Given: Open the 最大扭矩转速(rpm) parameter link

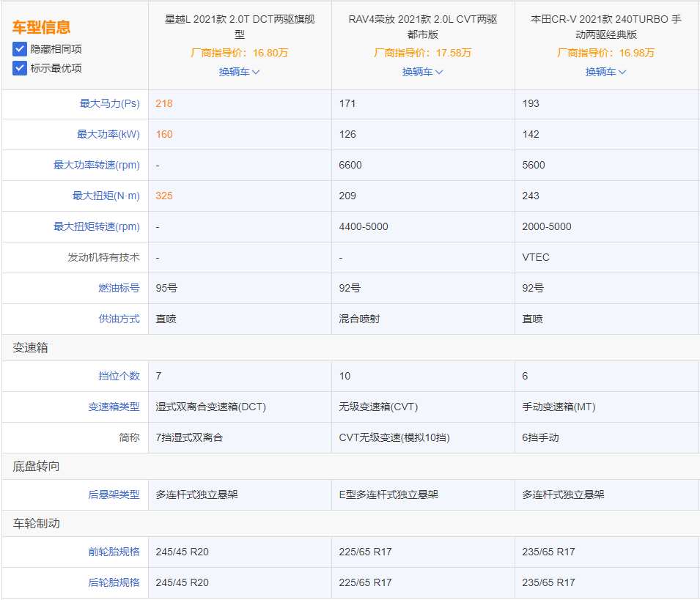Looking at the screenshot, I should tap(97, 226).
